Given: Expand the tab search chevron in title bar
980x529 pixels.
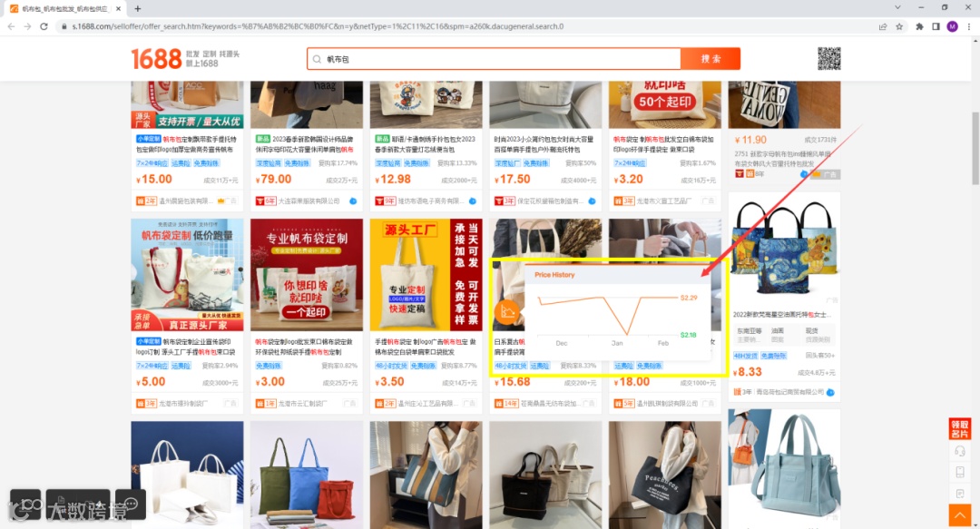Looking at the screenshot, I should click(x=897, y=7).
